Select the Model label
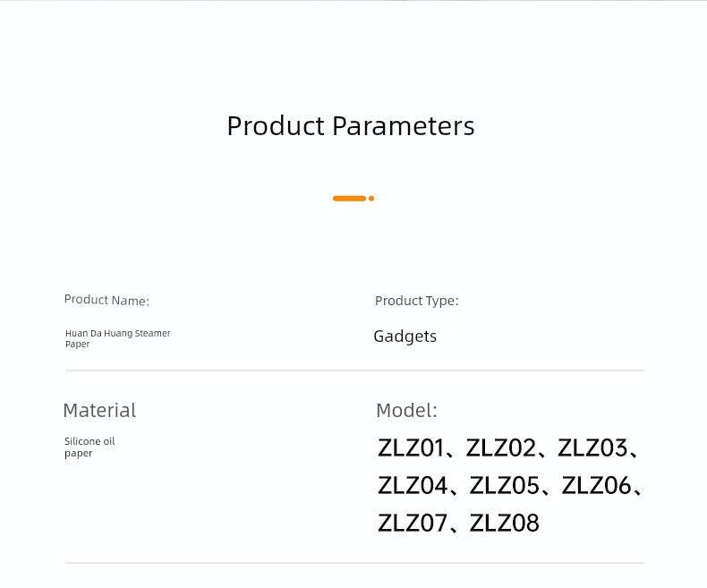 point(406,410)
